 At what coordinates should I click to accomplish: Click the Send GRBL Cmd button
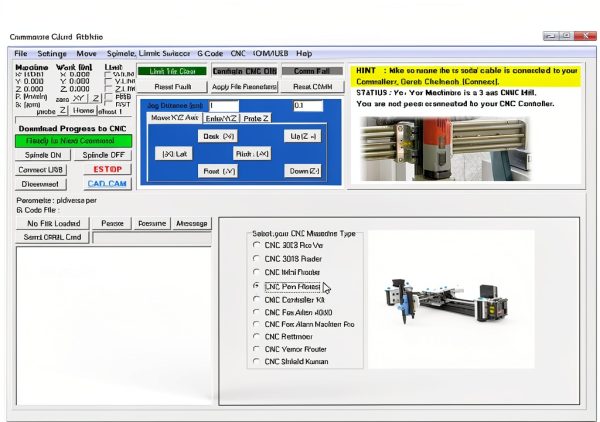tap(52, 237)
